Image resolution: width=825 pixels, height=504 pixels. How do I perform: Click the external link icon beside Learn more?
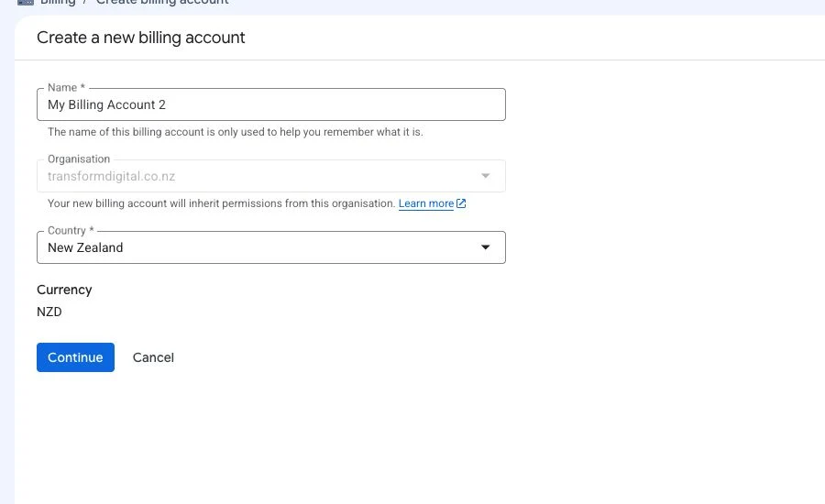coord(461,203)
